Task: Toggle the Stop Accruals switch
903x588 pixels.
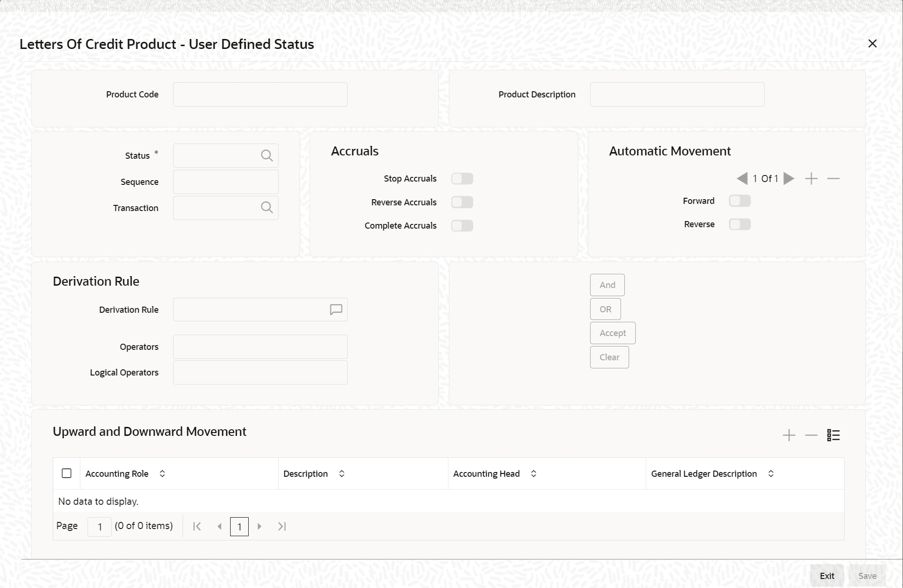Action: click(x=462, y=178)
